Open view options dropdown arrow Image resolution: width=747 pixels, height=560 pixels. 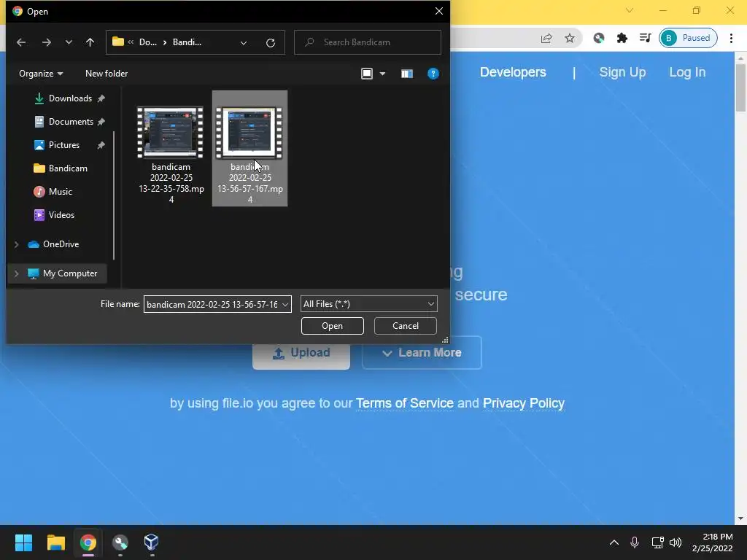tap(382, 74)
